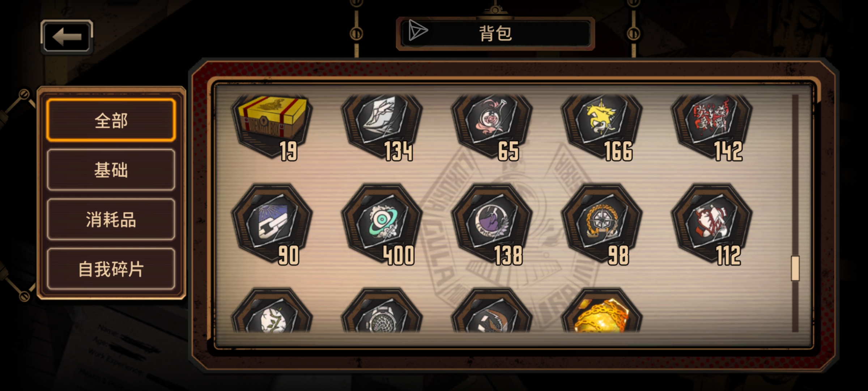Select the golden horse shard showing 166
Image resolution: width=868 pixels, height=391 pixels.
tap(602, 127)
